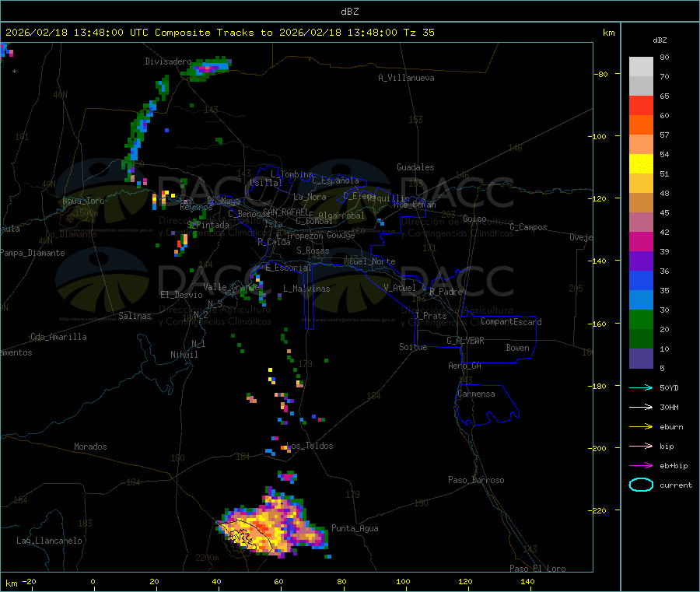Click the Morados map label
Viewport: 700px width, 592px height.
(x=90, y=447)
